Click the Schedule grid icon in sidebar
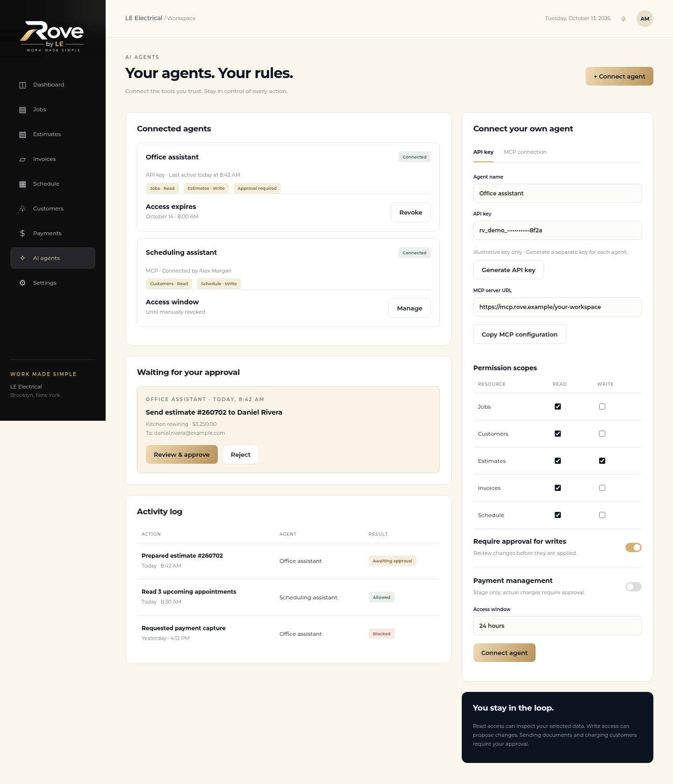The image size is (673, 784). (x=22, y=184)
